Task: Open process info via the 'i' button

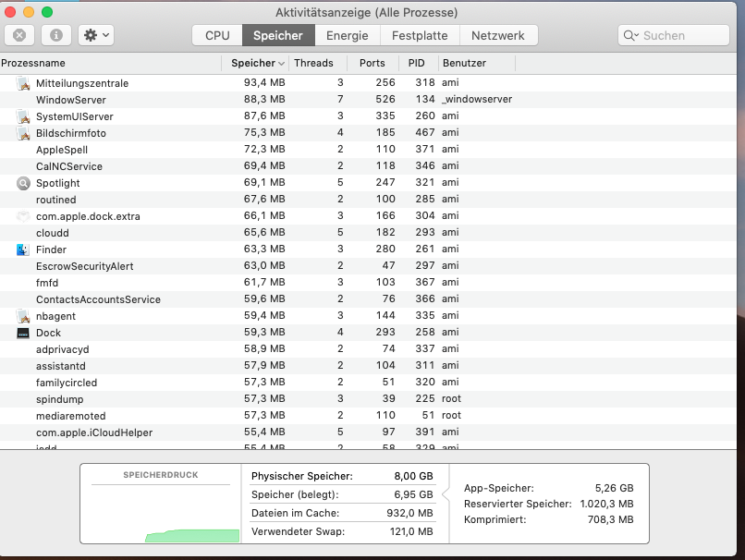Action: (x=56, y=35)
